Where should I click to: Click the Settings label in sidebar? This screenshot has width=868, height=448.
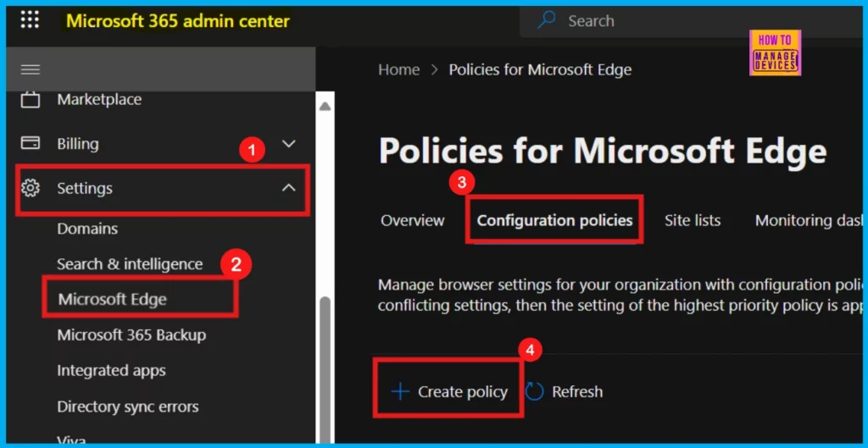85,188
